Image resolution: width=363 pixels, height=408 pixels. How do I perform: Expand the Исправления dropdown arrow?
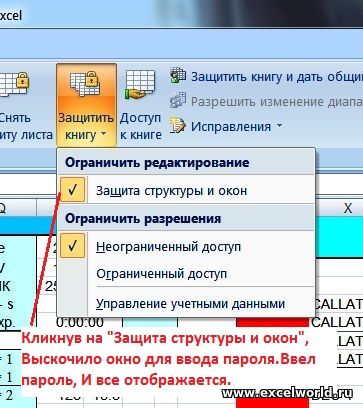pyautogui.click(x=279, y=126)
